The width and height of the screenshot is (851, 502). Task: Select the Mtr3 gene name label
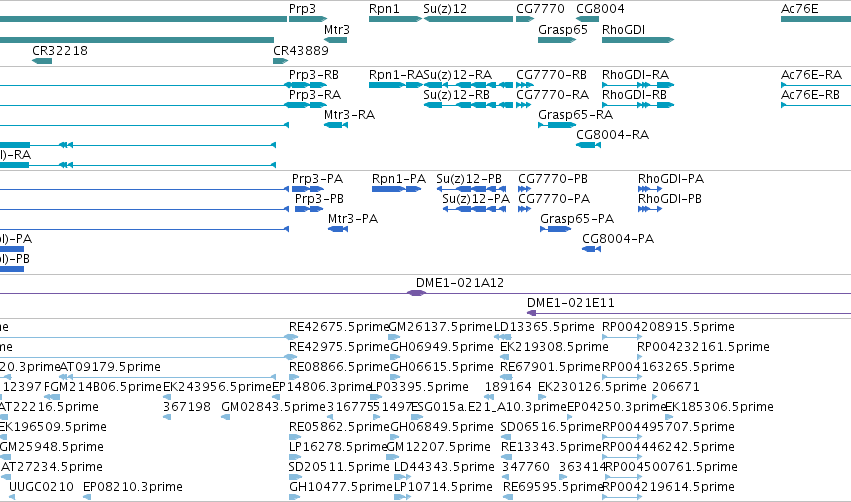(x=336, y=30)
